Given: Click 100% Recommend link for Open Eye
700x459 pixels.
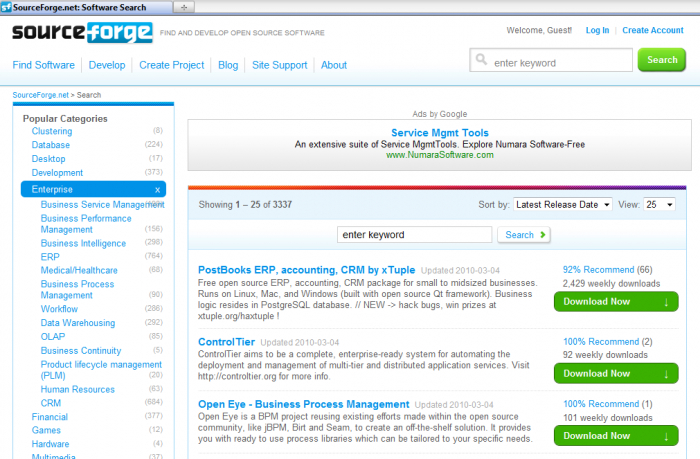Looking at the screenshot, I should tap(601, 404).
